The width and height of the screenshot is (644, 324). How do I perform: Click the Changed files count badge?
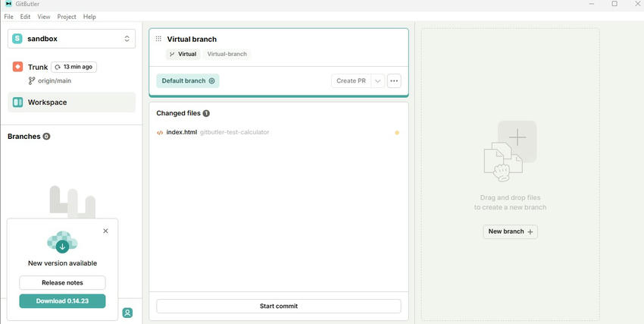(x=206, y=113)
